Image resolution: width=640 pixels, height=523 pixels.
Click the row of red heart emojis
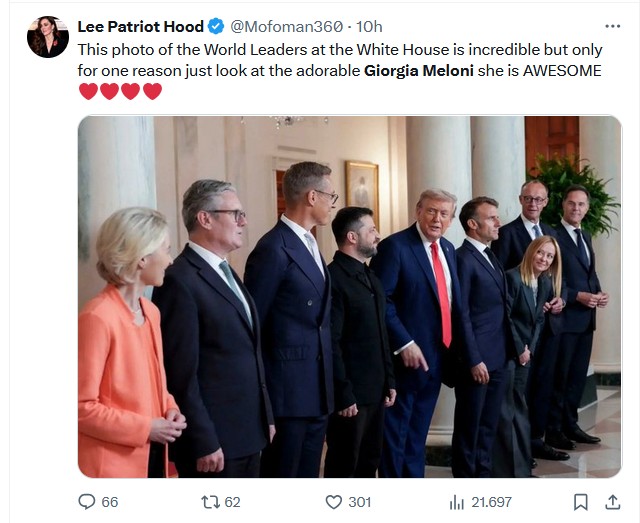coord(120,91)
